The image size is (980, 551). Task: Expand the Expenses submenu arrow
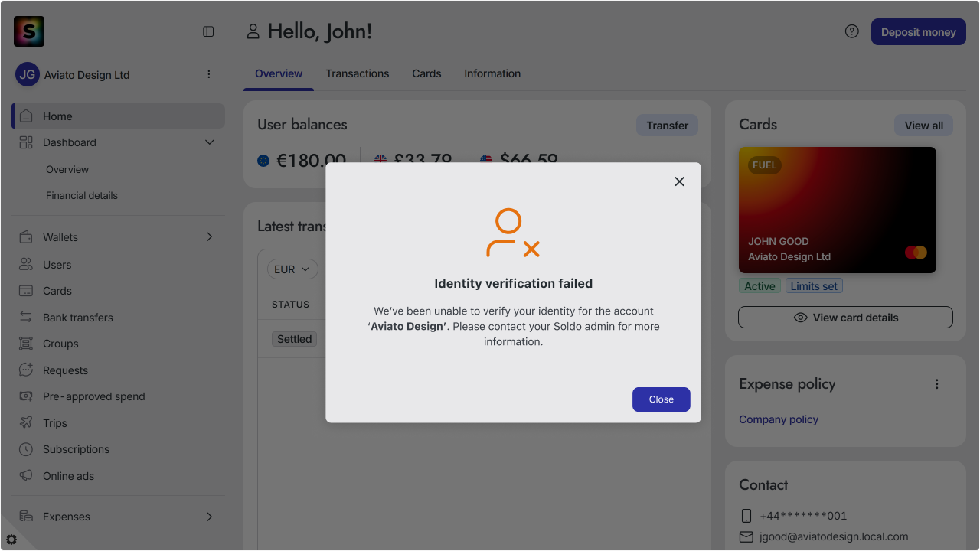tap(210, 517)
